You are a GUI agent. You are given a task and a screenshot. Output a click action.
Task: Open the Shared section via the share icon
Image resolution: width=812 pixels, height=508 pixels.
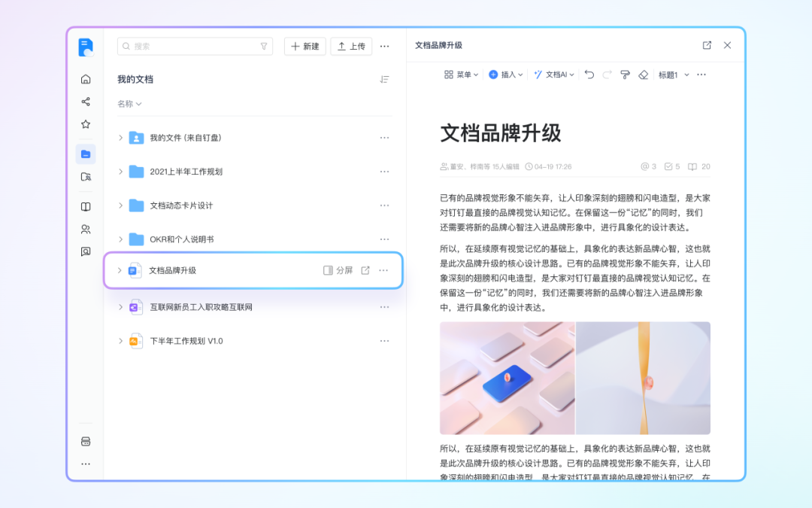pyautogui.click(x=86, y=102)
